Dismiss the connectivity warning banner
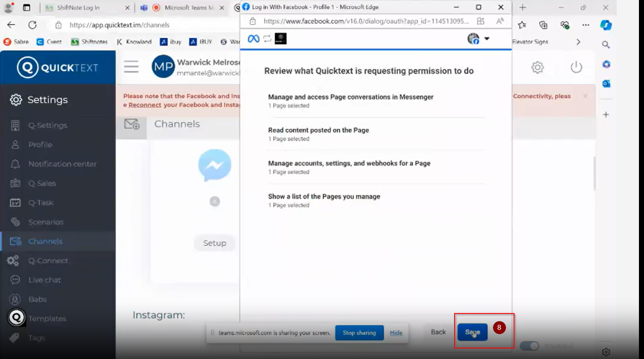Screen dimensions: 644x359 [x=585, y=96]
